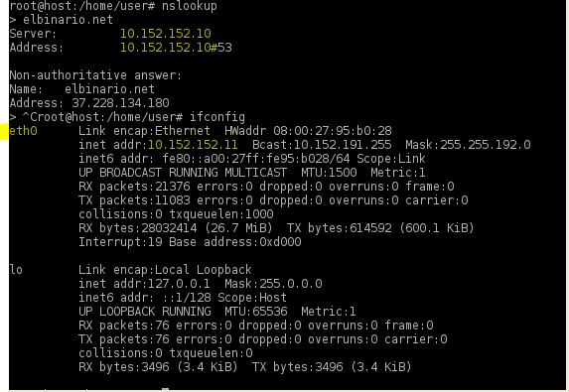Click the MTU:65536 loopback value

pos(256,312)
